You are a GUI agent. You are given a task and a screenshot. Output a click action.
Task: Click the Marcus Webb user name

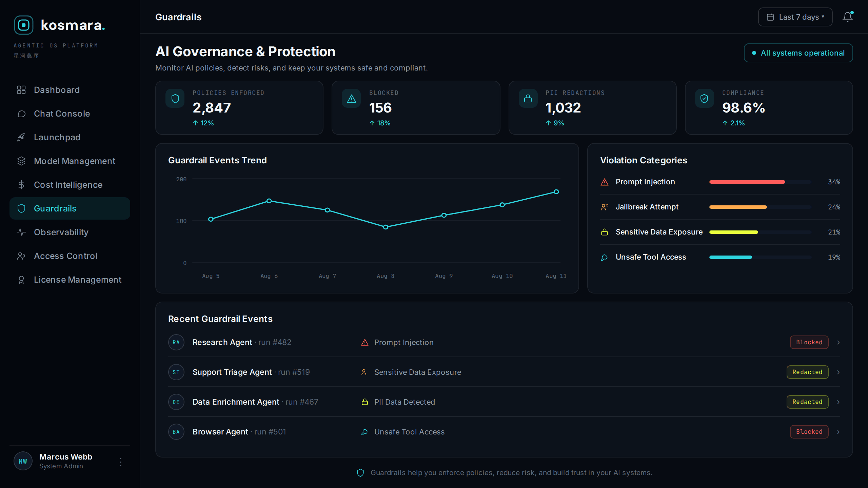click(x=66, y=457)
